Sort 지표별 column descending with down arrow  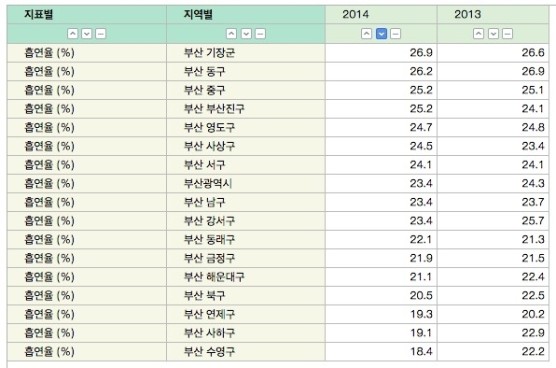87,34
